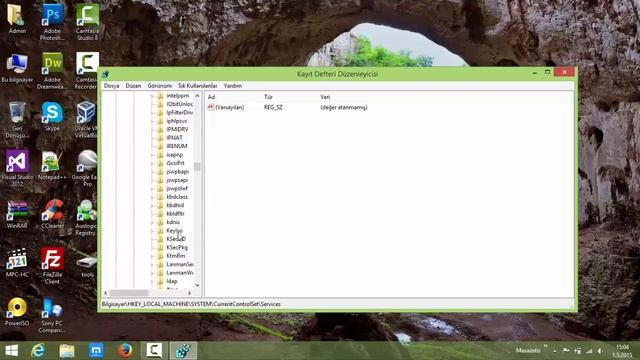
Task: Select the KSecDD key in tree
Action: tap(176, 239)
